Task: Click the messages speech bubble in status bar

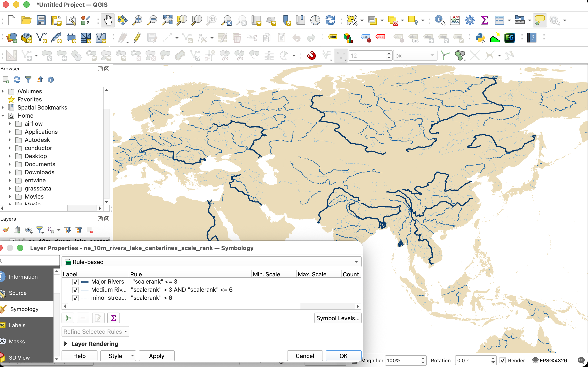Action: (x=581, y=360)
